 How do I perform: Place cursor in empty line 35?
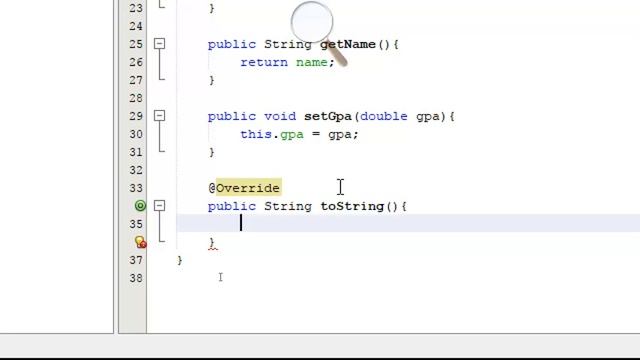point(408,223)
